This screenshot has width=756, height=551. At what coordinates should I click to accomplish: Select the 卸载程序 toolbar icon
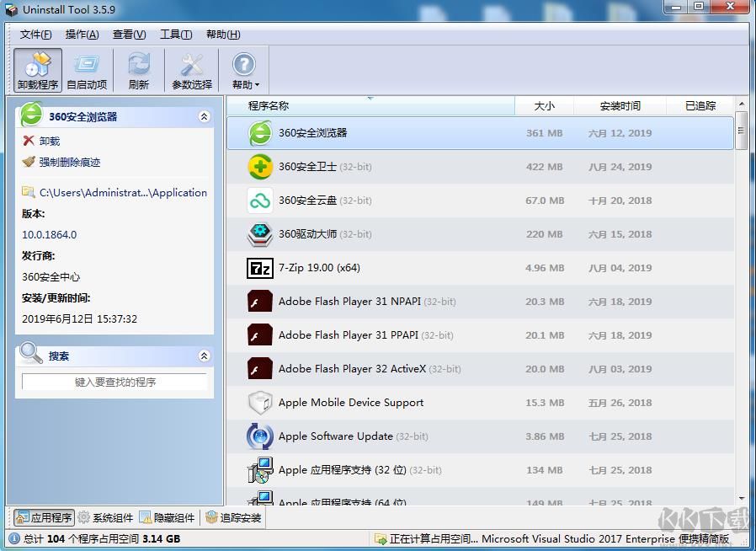38,71
